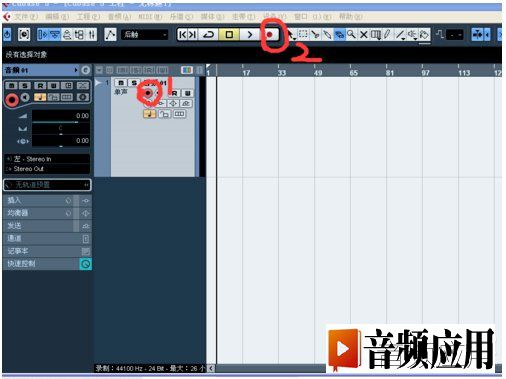Solo track 1 in the track list
This screenshot has height=379, width=506.
[133, 83]
